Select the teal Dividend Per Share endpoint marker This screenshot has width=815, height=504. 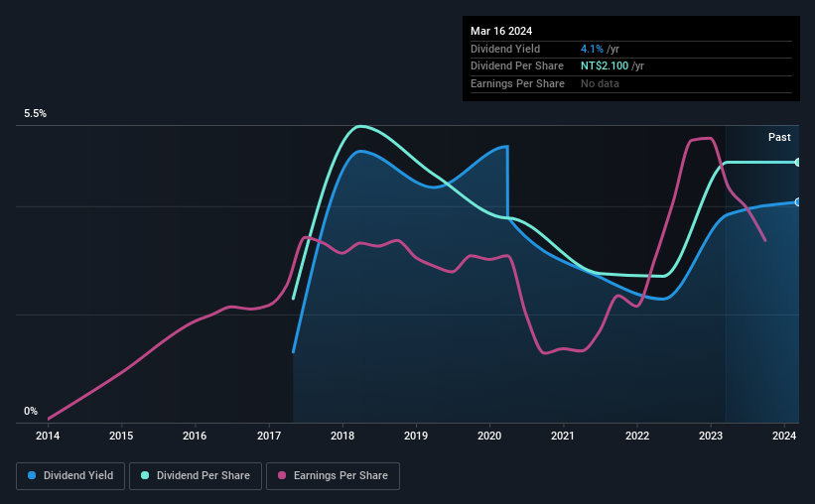coord(798,163)
